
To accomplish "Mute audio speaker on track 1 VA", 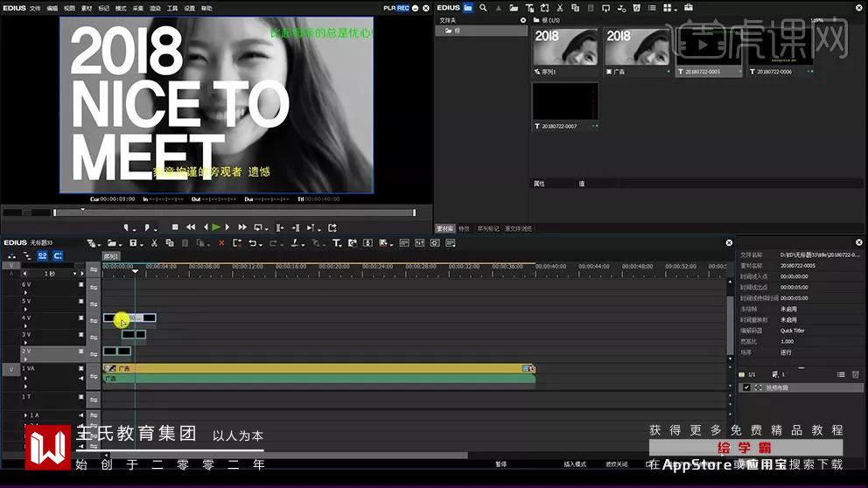I will pos(81,379).
